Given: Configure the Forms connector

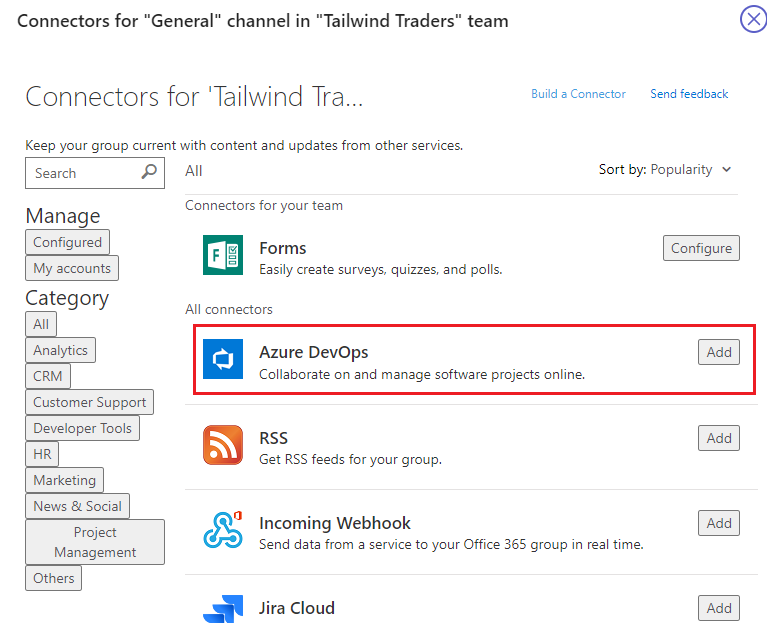Looking at the screenshot, I should click(701, 248).
